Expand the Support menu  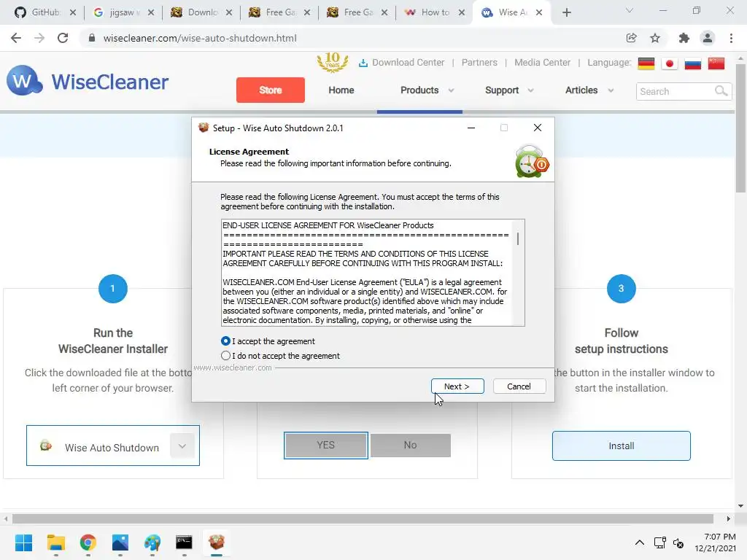pos(508,90)
